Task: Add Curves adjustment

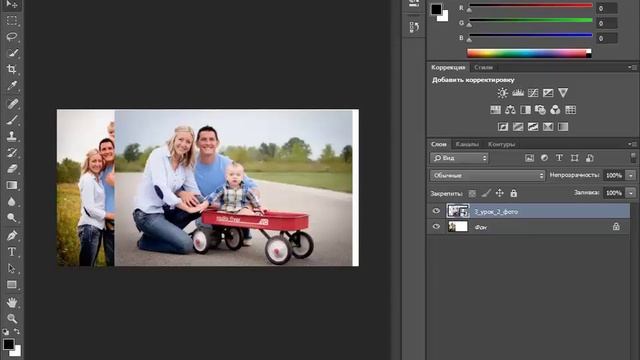Action: [x=533, y=93]
